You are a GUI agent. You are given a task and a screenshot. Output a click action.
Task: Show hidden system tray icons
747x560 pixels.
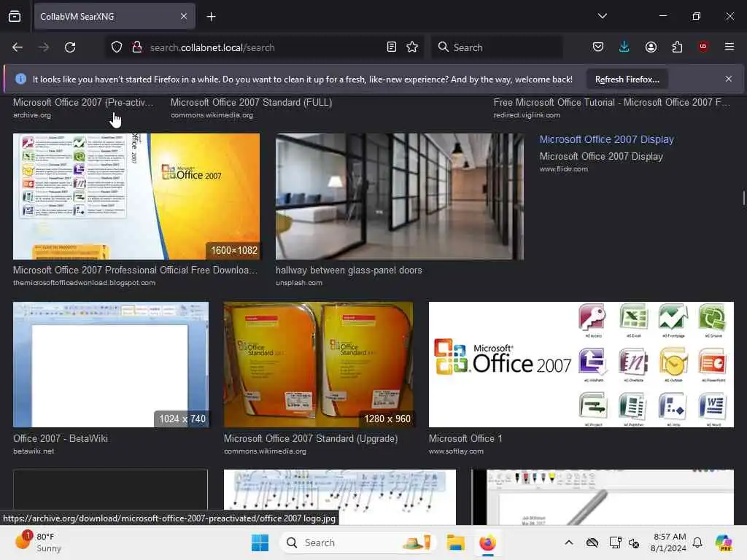click(x=569, y=542)
